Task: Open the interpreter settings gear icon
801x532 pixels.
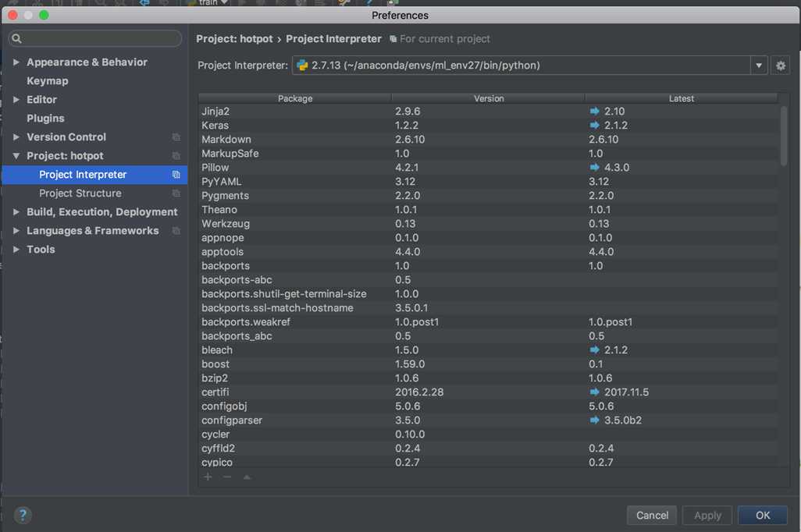Action: pyautogui.click(x=780, y=66)
